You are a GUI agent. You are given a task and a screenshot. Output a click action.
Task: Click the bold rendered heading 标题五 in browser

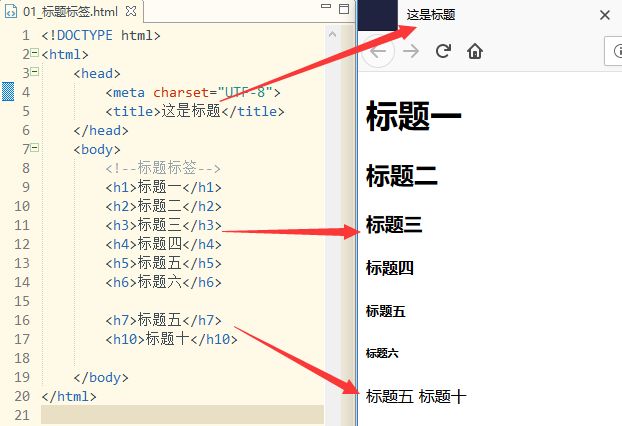pos(386,311)
